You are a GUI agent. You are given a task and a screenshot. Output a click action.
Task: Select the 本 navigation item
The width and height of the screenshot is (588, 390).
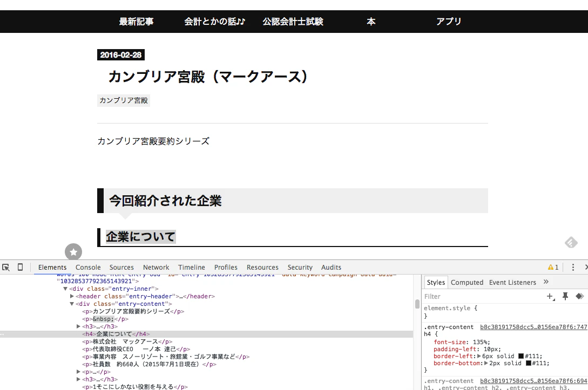pyautogui.click(x=371, y=22)
